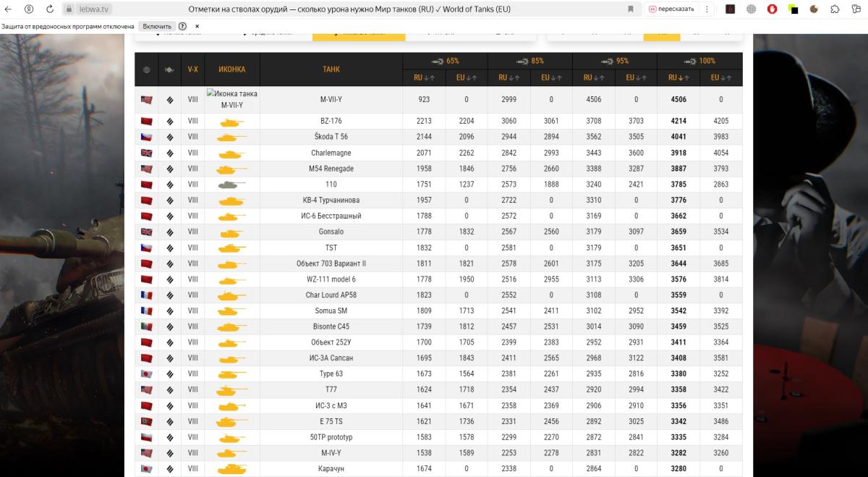Select the tank name ИС-6 Бесстрашный
The height and width of the screenshot is (477, 868).
[331, 216]
